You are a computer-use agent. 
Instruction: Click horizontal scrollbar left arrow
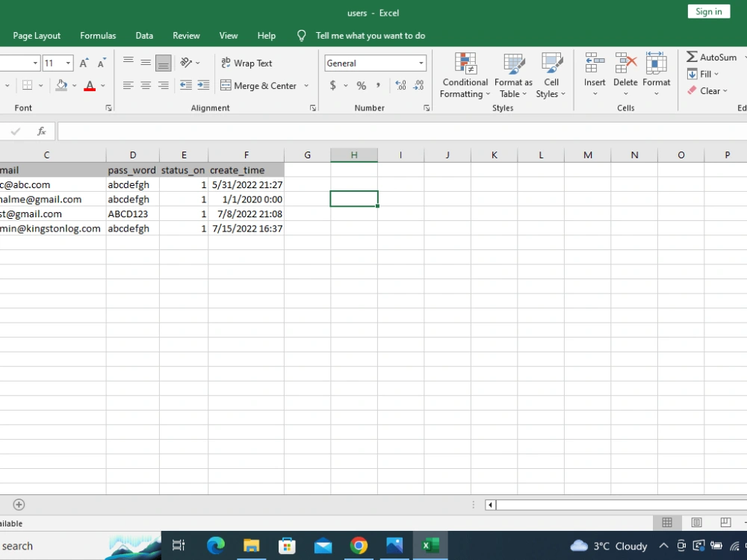pos(490,505)
